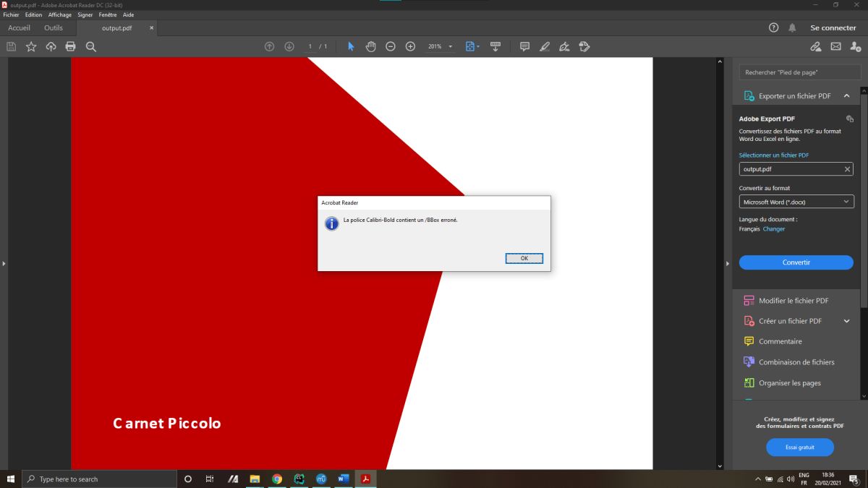The image size is (868, 488).
Task: Click the Essai gratuit button
Action: pyautogui.click(x=800, y=448)
